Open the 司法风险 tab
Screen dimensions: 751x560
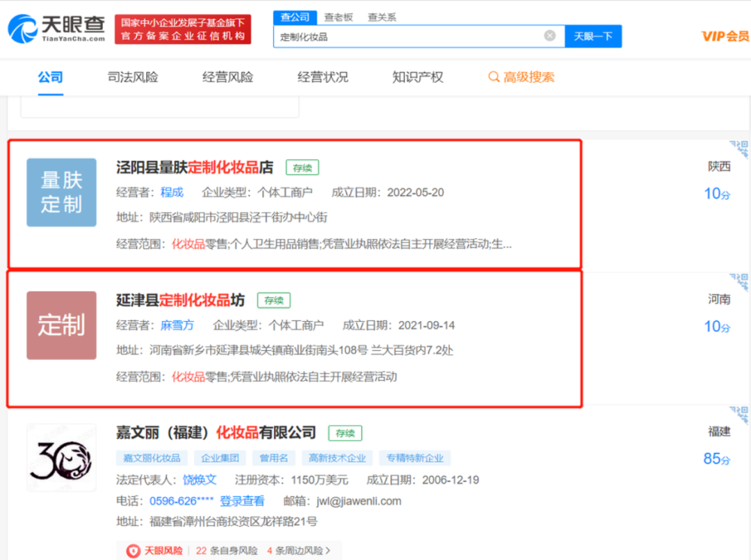(x=133, y=77)
